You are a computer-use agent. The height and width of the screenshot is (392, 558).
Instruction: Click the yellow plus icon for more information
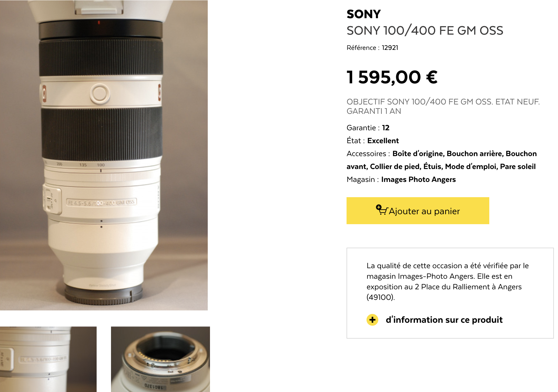point(372,320)
